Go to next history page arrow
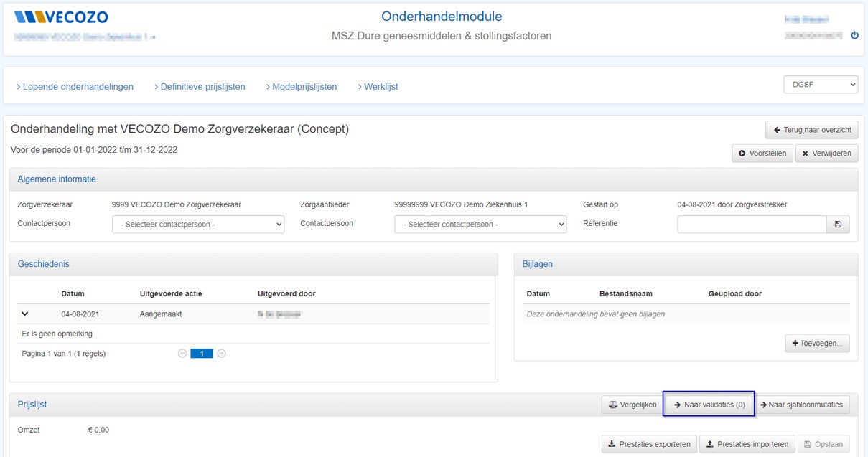 click(221, 354)
